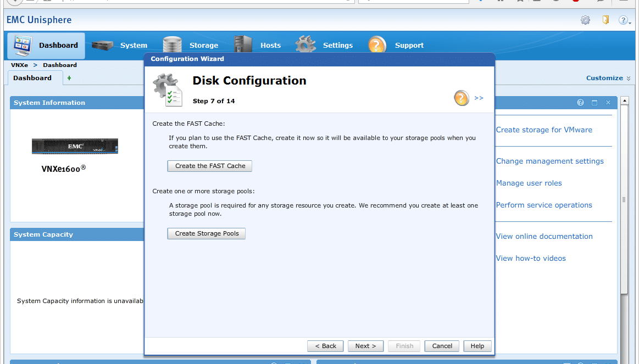
Task: Open the Unisphere help menu icon
Action: pos(624,20)
